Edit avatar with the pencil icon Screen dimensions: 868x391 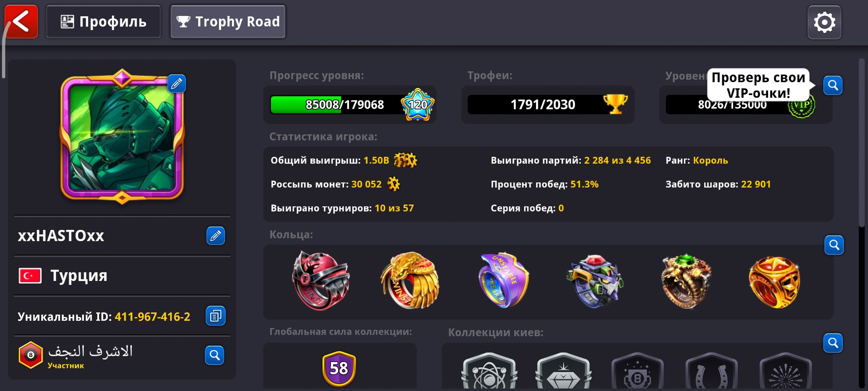tap(176, 84)
